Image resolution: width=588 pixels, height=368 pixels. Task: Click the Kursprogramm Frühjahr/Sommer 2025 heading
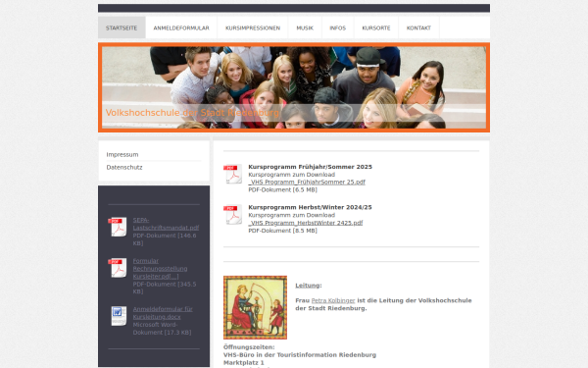tap(310, 167)
